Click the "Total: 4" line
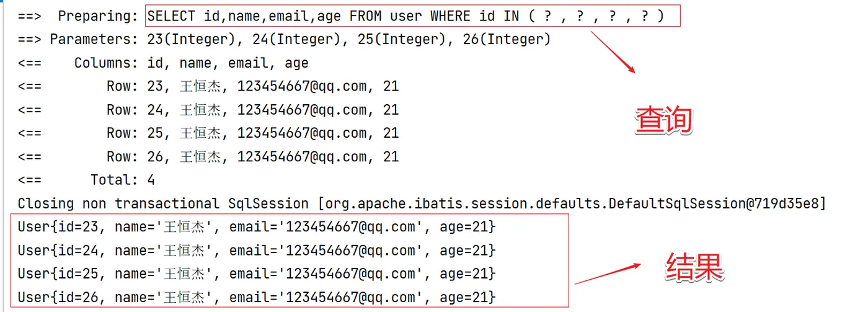Image resolution: width=868 pixels, height=312 pixels. (122, 181)
